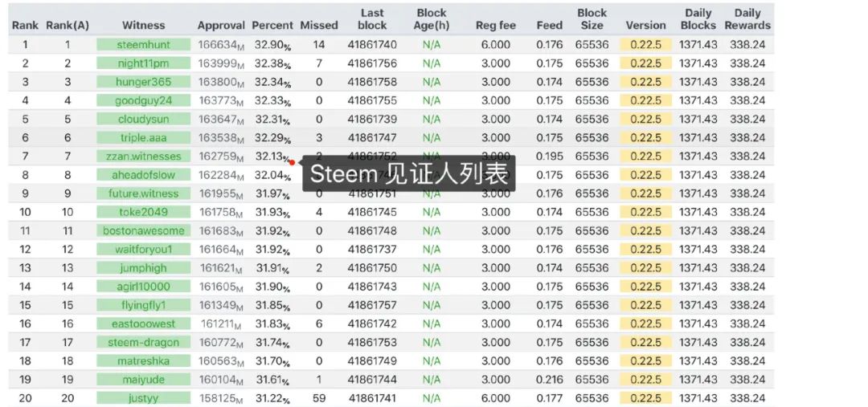Open the night11pm witness link

pyautogui.click(x=143, y=63)
